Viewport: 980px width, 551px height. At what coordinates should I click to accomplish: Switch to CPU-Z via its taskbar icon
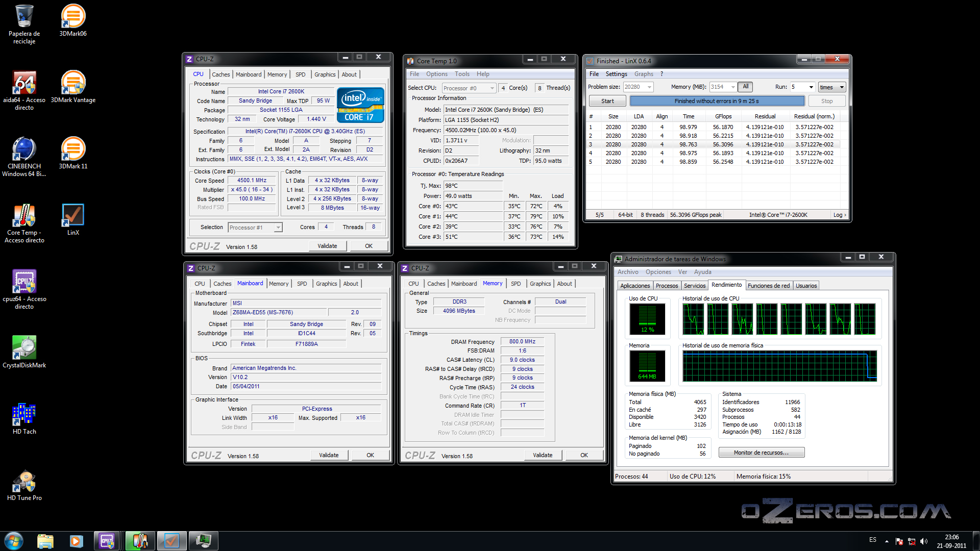107,541
